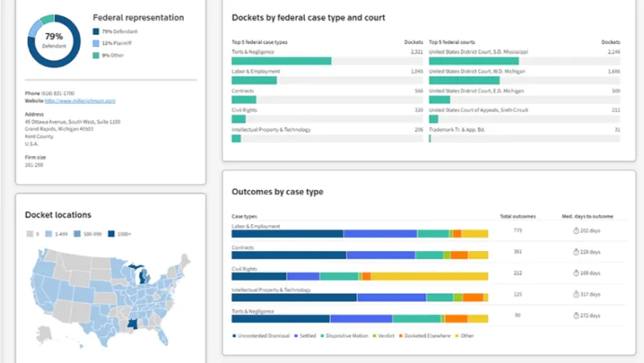Viewport: 644px width, 363px height.
Task: Click the Defendant legend color square
Action: click(x=96, y=31)
